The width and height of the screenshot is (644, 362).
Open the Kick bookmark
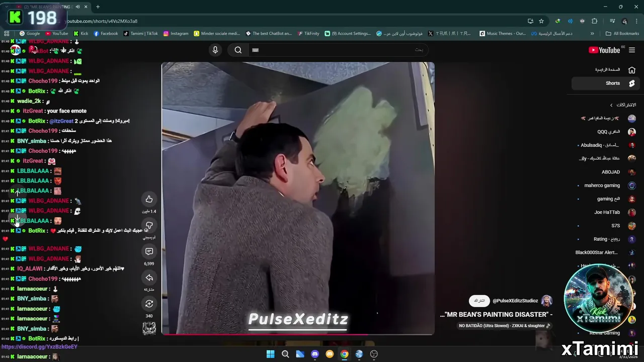[80, 34]
